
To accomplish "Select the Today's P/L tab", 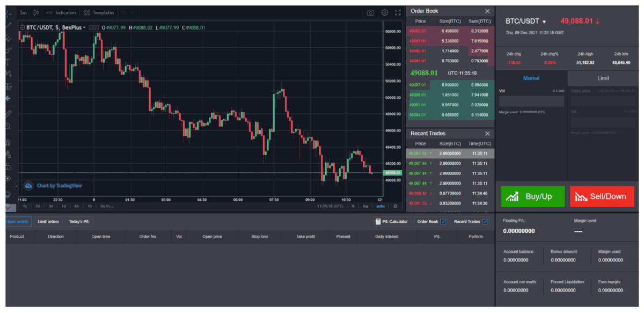I will (79, 221).
